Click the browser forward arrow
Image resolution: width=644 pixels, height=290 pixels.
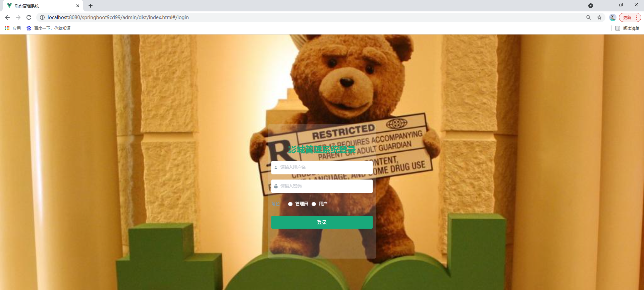(x=18, y=17)
